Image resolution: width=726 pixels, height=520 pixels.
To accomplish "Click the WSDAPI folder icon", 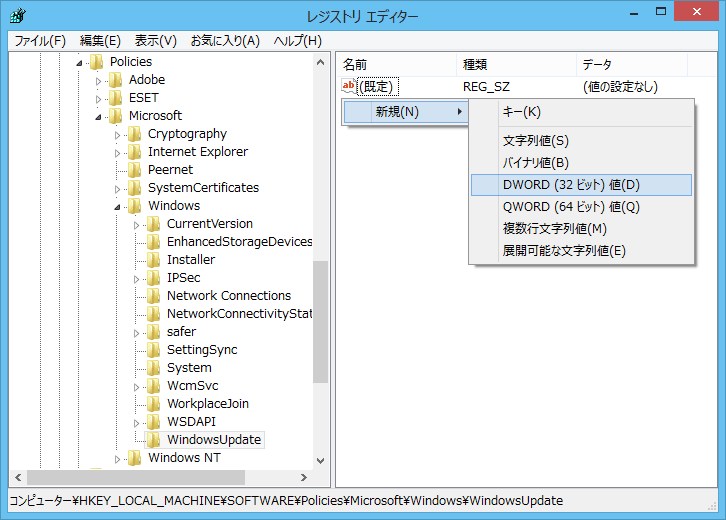I will [x=154, y=422].
